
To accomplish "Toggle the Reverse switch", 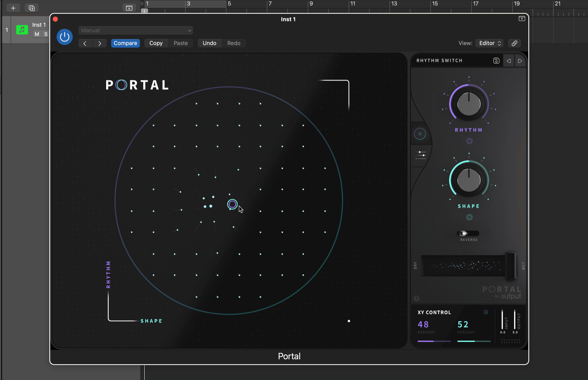I will [x=468, y=234].
